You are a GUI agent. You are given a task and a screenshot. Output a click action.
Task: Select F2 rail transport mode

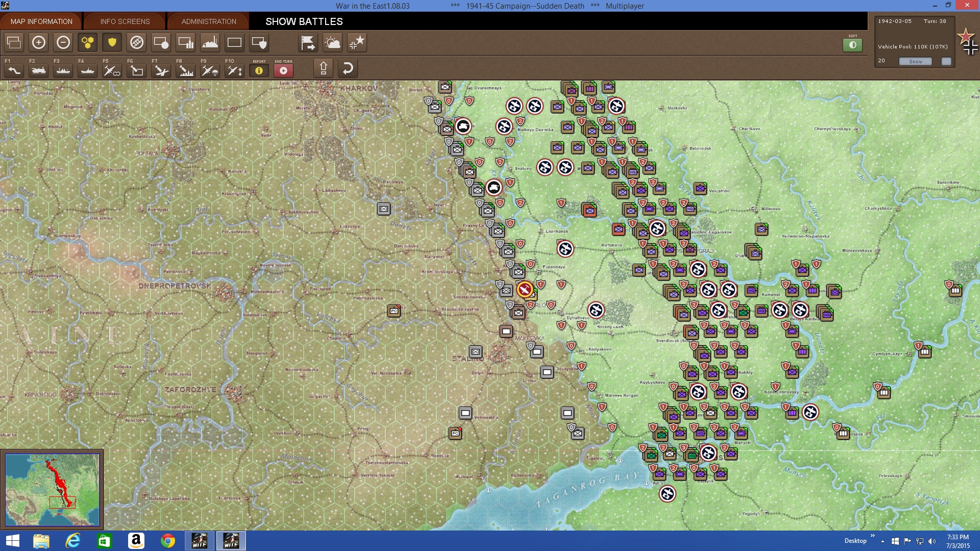coord(39,70)
